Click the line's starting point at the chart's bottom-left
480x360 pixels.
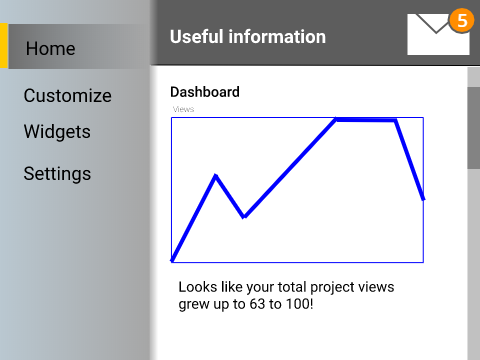tap(172, 260)
